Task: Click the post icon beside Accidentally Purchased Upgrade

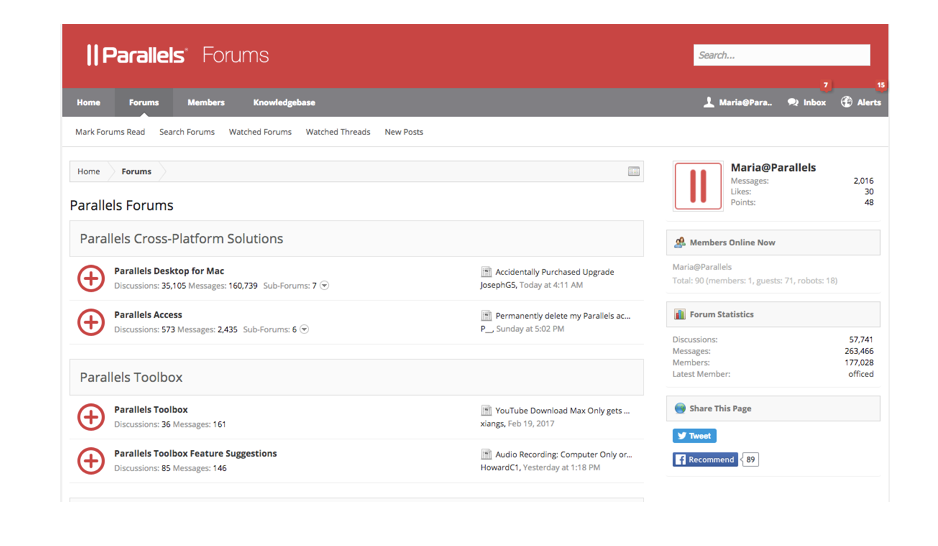Action: coord(486,272)
